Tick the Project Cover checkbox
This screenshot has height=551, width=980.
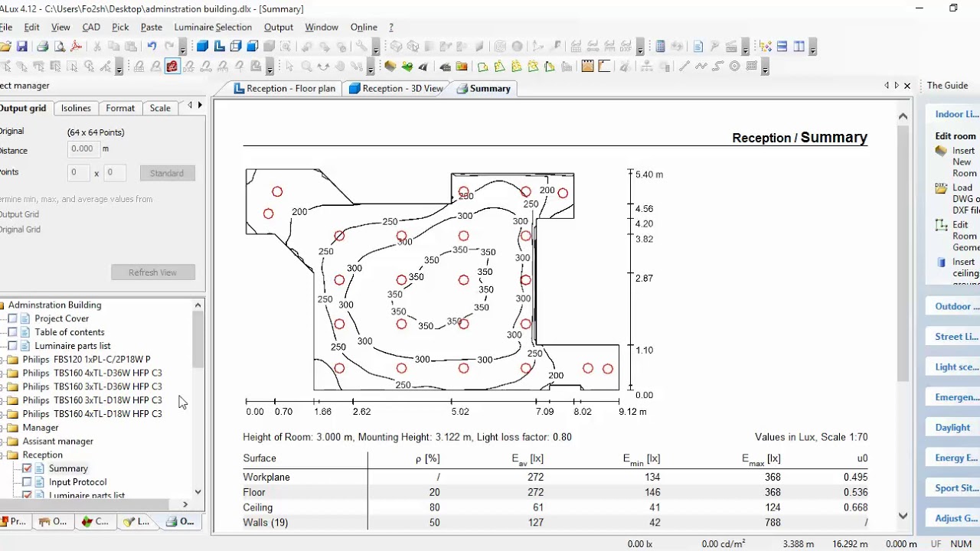click(x=12, y=318)
